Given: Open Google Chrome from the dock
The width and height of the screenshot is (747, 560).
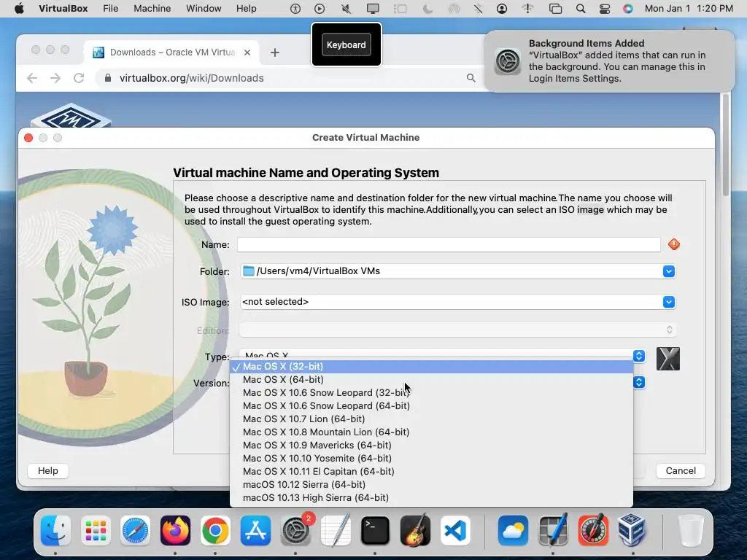Looking at the screenshot, I should [x=215, y=531].
